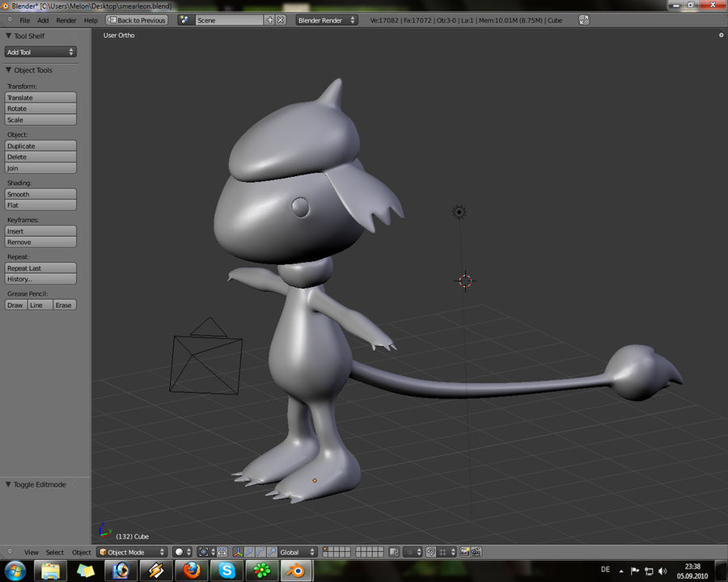Click the Scene name input field
The width and height of the screenshot is (728, 582).
click(x=229, y=20)
